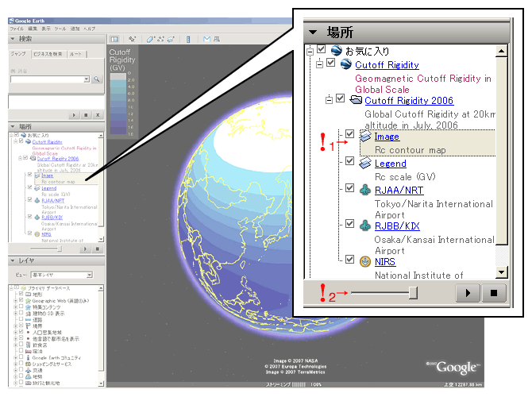Image resolution: width=532 pixels, height=397 pixels.
Task: Click the small play button below the sidebar places list
Action: point(85,249)
